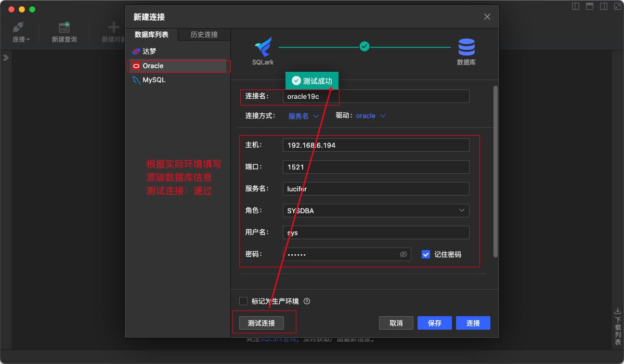Select the MySQL database type
Image resolution: width=624 pixels, height=364 pixels.
point(178,80)
